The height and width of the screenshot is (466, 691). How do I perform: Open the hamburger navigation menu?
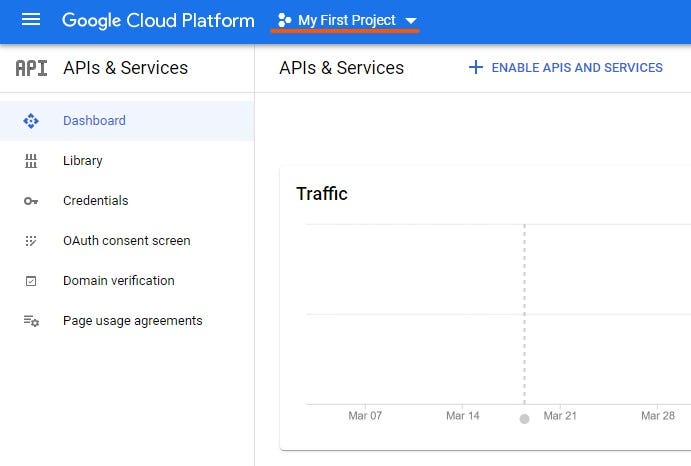pos(31,19)
